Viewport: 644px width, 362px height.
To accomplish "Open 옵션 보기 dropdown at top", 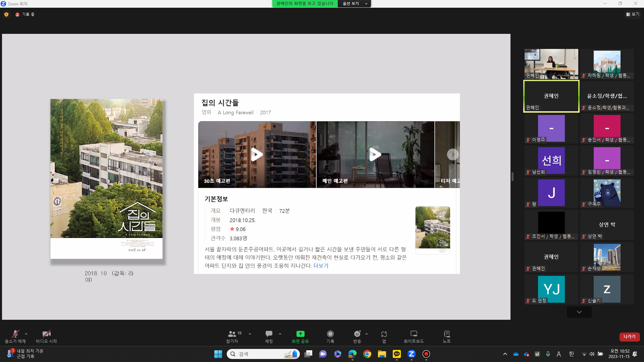I will (355, 4).
